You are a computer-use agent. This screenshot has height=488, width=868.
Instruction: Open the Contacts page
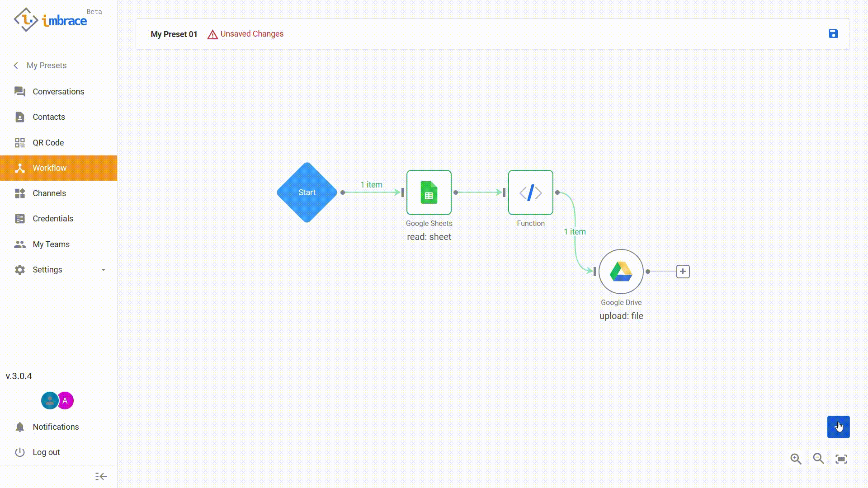[58, 117]
